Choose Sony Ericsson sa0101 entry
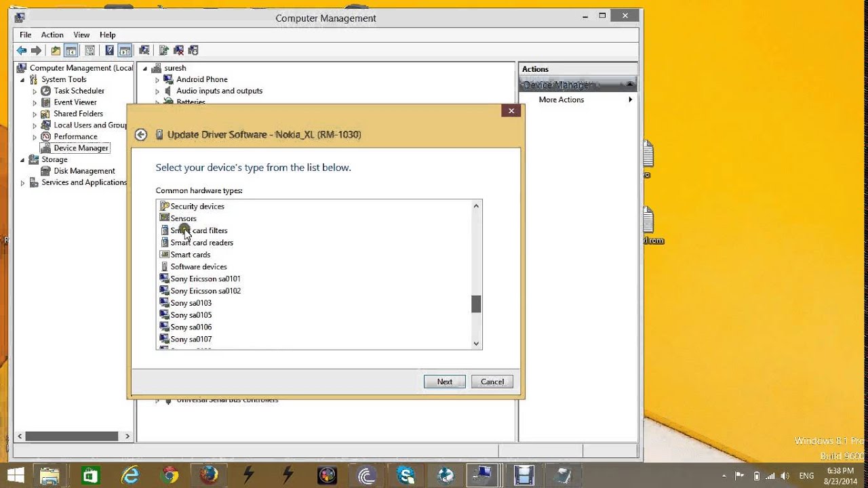 205,279
